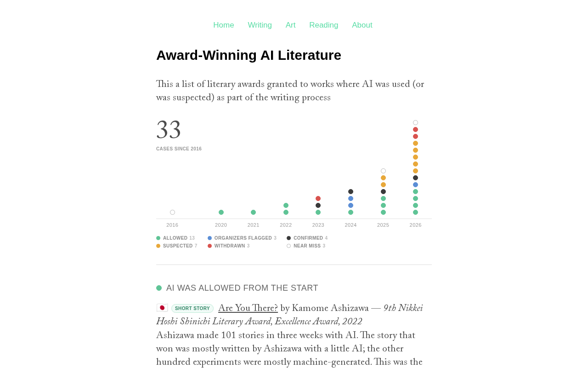Open the Art section

(x=290, y=25)
